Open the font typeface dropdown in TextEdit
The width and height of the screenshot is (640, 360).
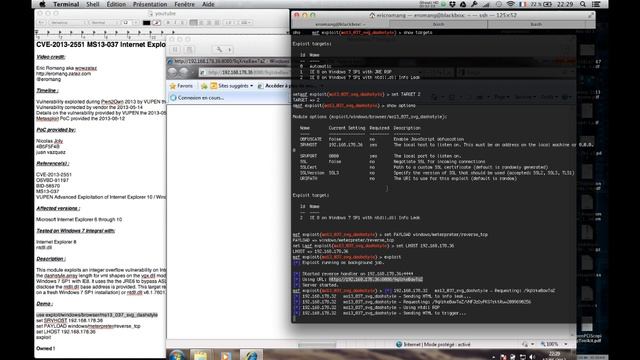click(102, 23)
